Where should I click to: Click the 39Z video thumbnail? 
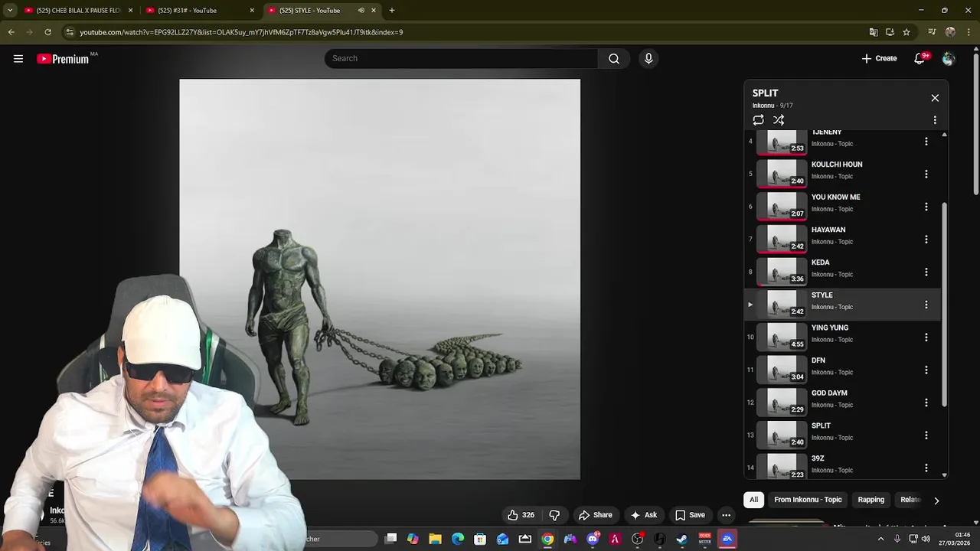(782, 468)
